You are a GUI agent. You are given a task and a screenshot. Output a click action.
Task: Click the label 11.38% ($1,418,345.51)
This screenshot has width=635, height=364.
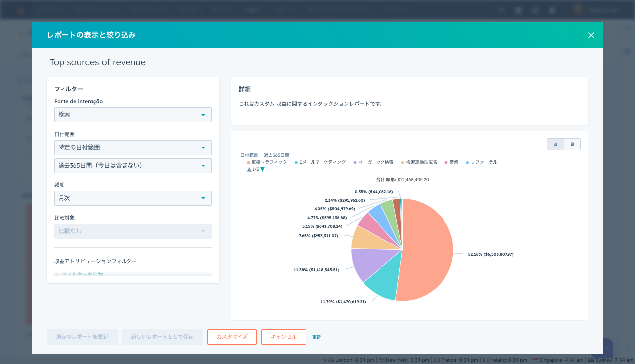(317, 270)
